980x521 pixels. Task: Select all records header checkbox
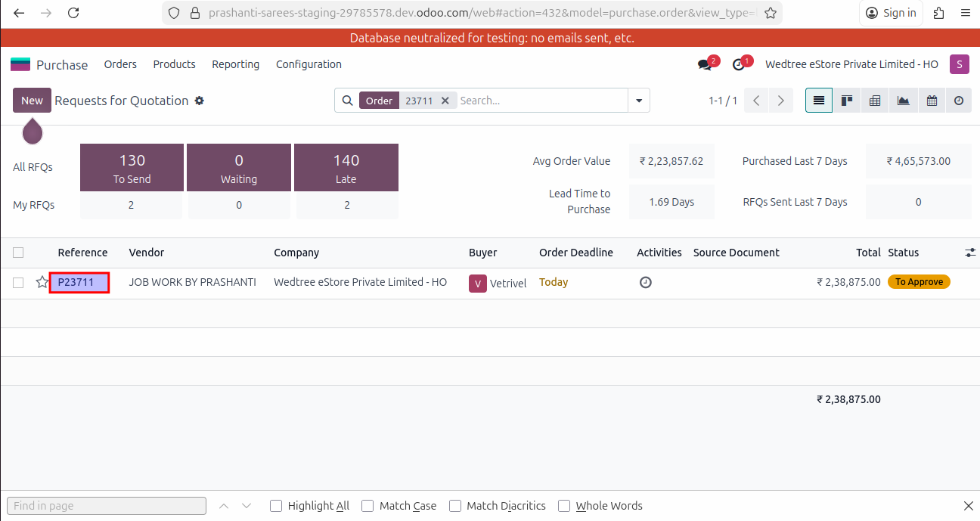click(x=18, y=253)
